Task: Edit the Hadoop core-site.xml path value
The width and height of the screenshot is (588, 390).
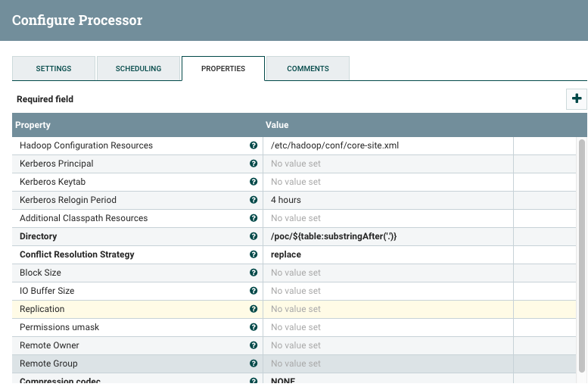Action: tap(387, 145)
